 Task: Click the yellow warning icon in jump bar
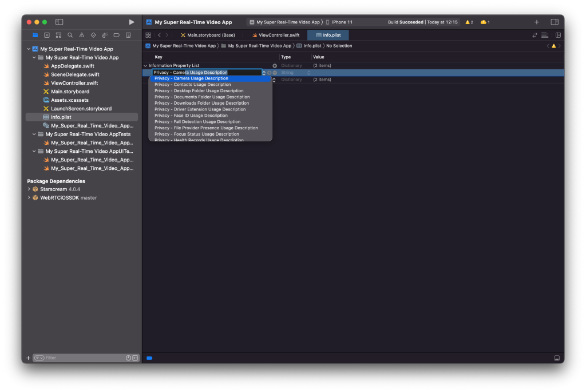554,46
